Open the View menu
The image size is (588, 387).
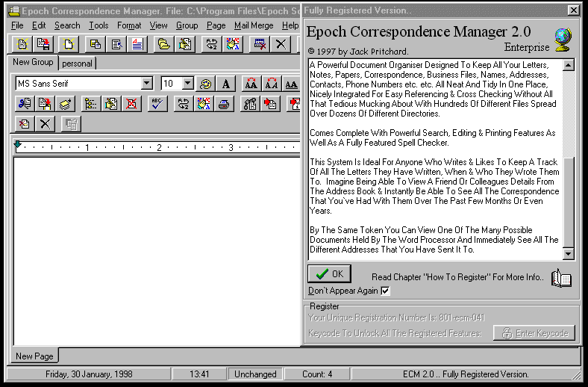(158, 25)
